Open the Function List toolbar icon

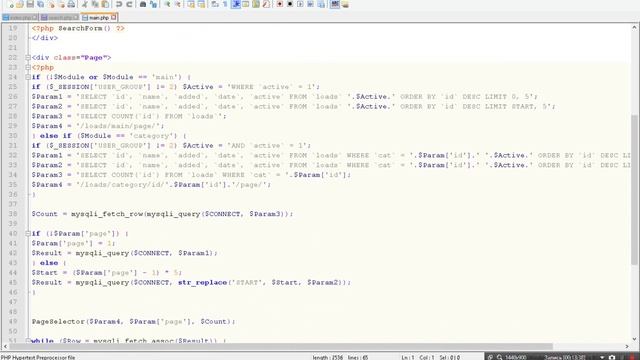[266, 4]
